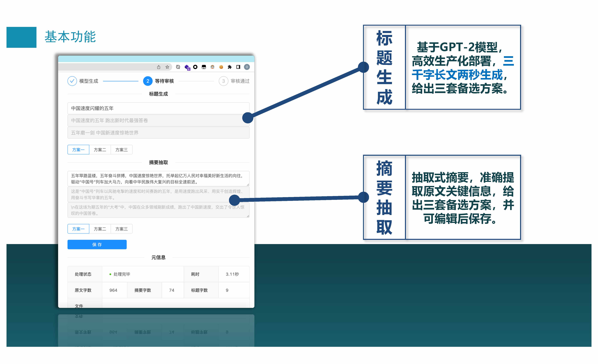Click the share page icon in address bar
598x364 pixels.
tap(159, 67)
